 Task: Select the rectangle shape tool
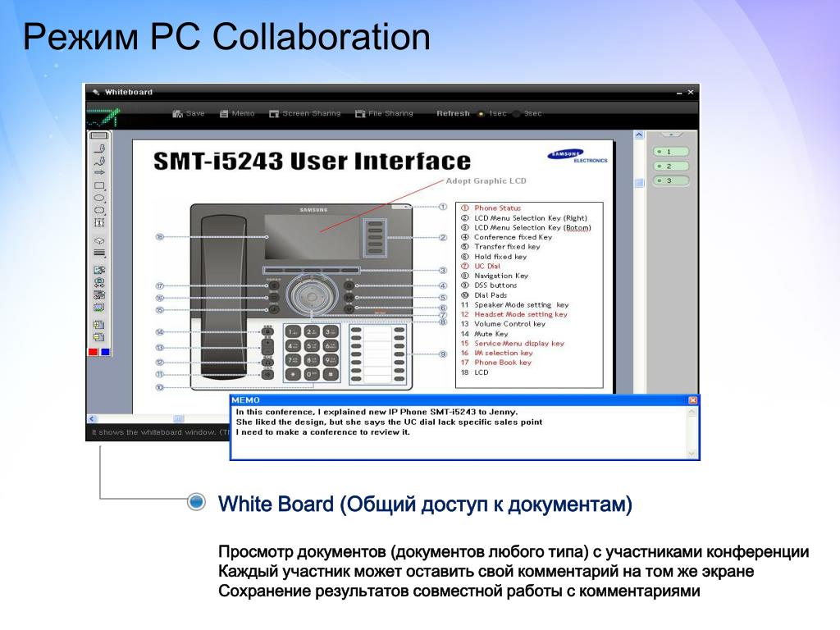[99, 186]
